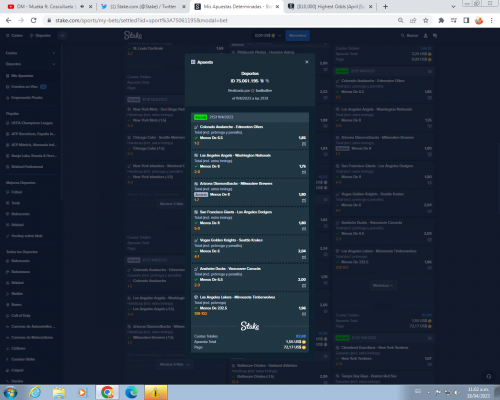Click the address bar showing stake.com URL

[x=220, y=20]
